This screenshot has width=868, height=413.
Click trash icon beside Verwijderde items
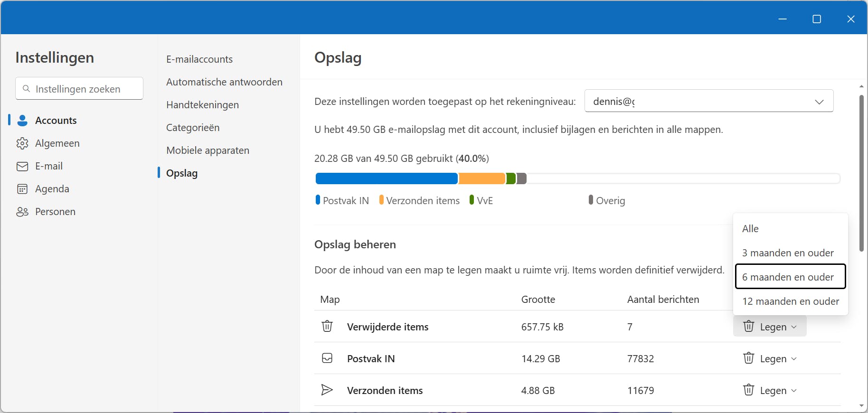click(327, 326)
